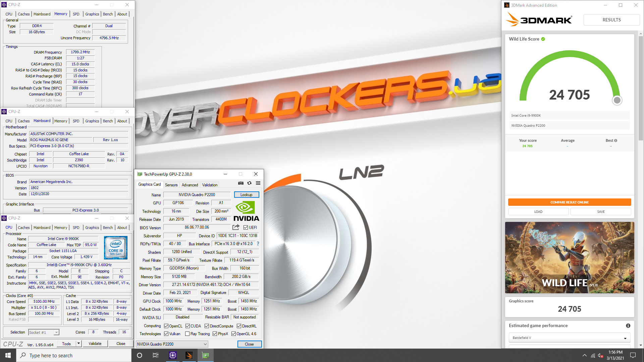Toggle the CUDA checkbox

tap(187, 326)
